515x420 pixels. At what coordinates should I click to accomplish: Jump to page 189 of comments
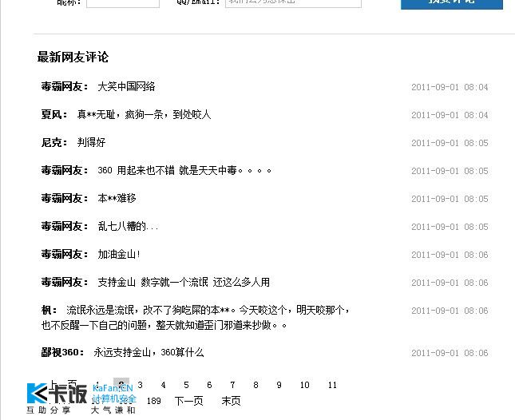[x=154, y=401]
